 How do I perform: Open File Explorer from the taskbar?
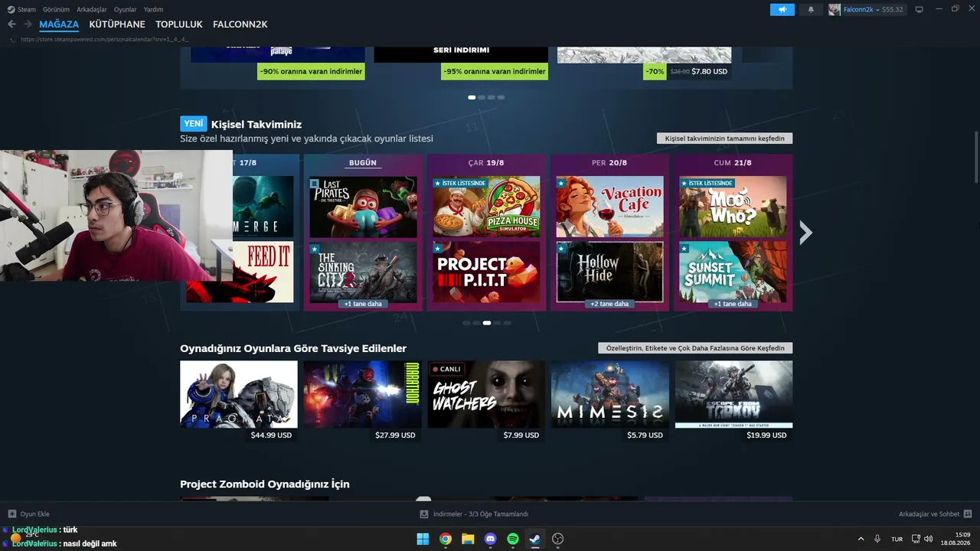coord(468,539)
